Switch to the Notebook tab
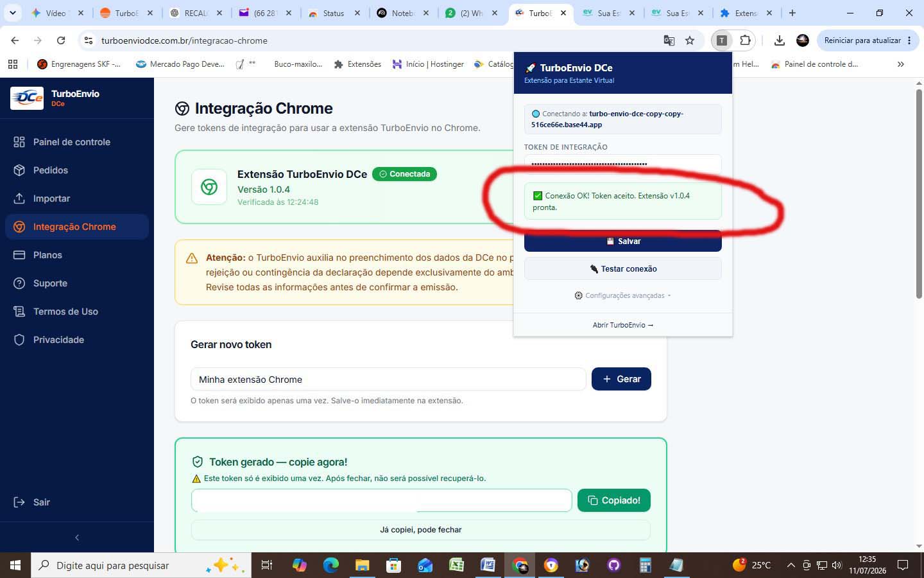Screen dimensions: 924x578 pos(402,13)
